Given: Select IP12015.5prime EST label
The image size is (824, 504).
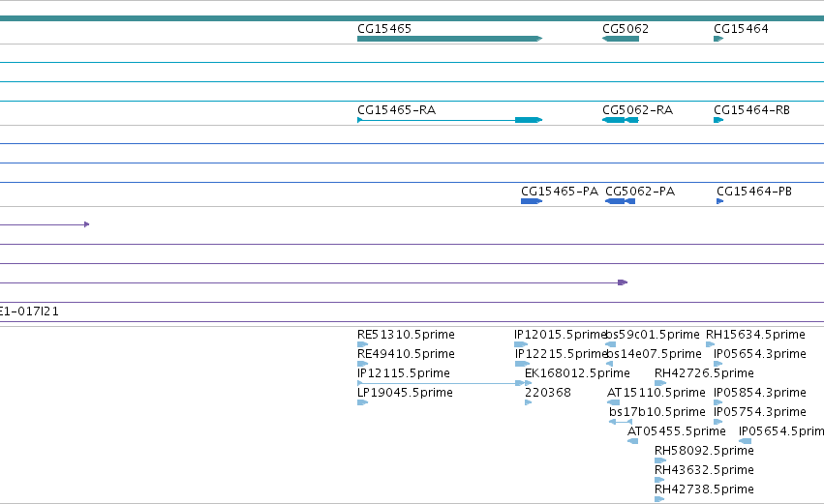Looking at the screenshot, I should [561, 335].
